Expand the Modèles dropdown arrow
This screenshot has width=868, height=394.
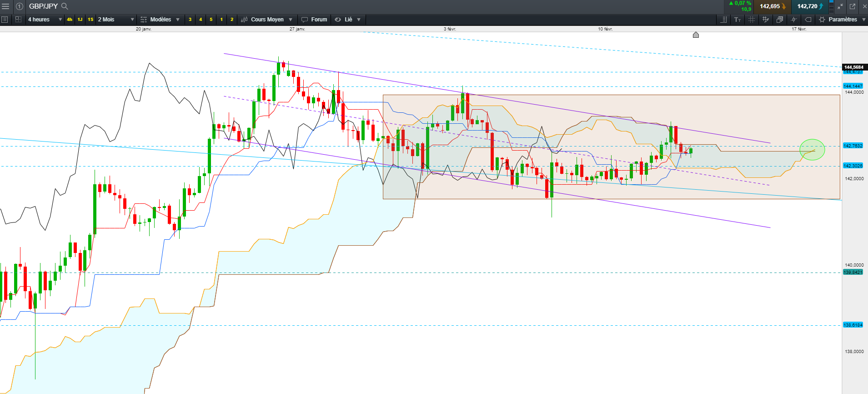[x=178, y=20]
